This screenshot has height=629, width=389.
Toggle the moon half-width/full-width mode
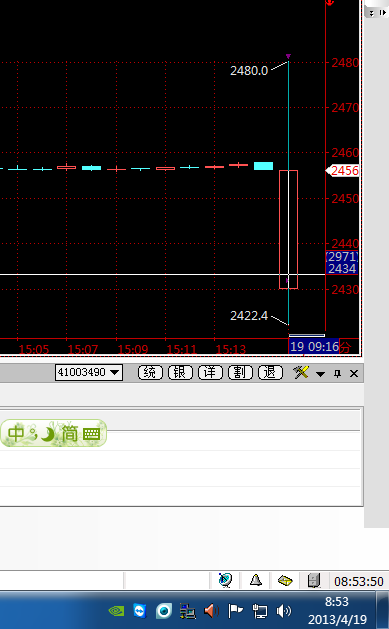48,434
